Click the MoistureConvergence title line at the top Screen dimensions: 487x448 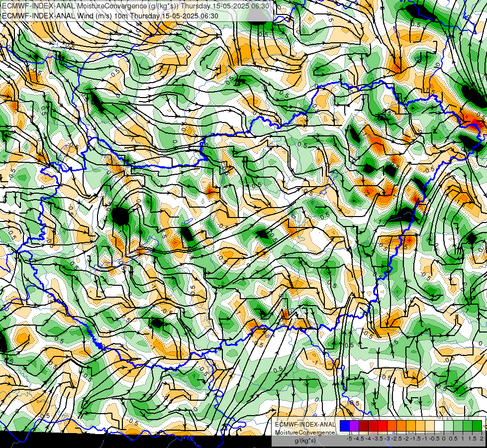tap(135, 6)
